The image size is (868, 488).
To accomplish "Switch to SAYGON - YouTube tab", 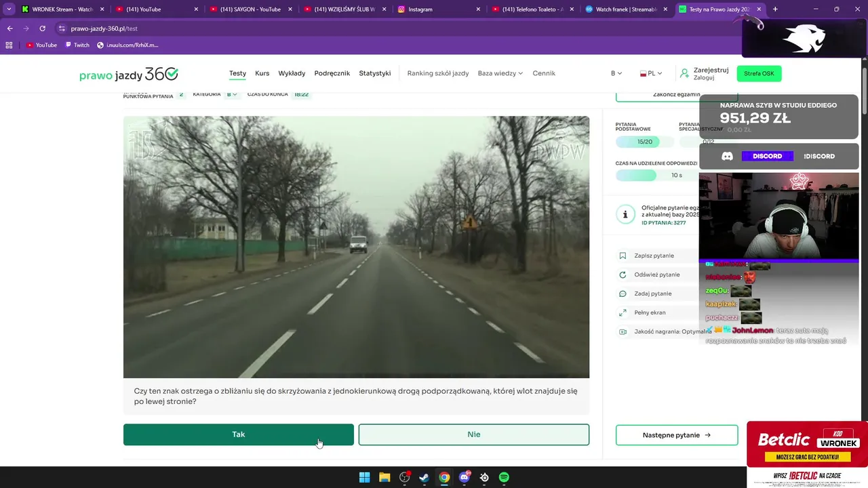I will point(250,9).
